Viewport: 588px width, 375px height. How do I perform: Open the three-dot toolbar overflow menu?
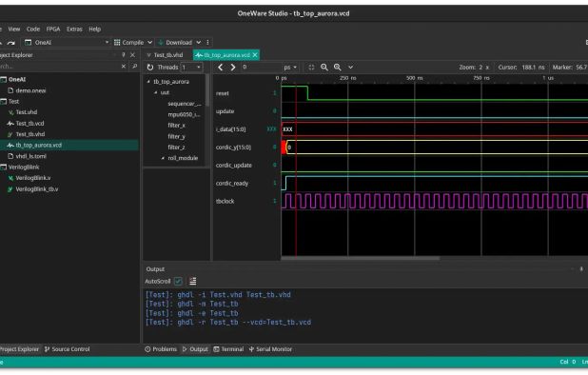[x=207, y=43]
